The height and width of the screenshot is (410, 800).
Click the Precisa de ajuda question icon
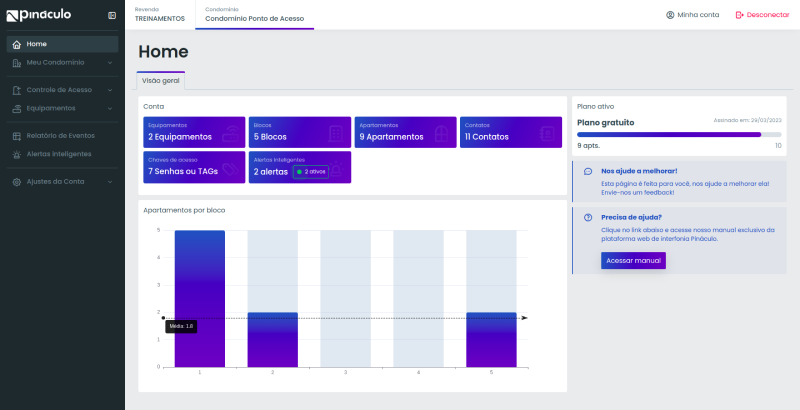pyautogui.click(x=588, y=217)
